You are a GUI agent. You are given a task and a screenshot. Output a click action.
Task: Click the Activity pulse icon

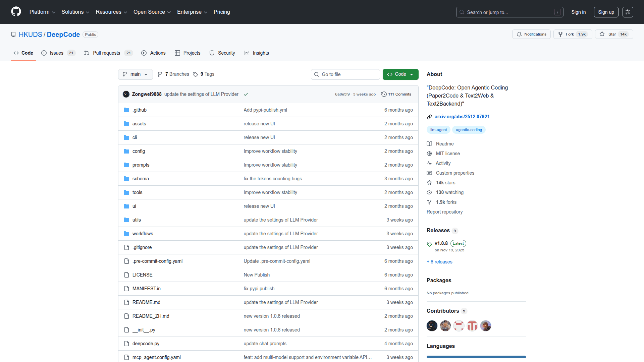click(429, 163)
